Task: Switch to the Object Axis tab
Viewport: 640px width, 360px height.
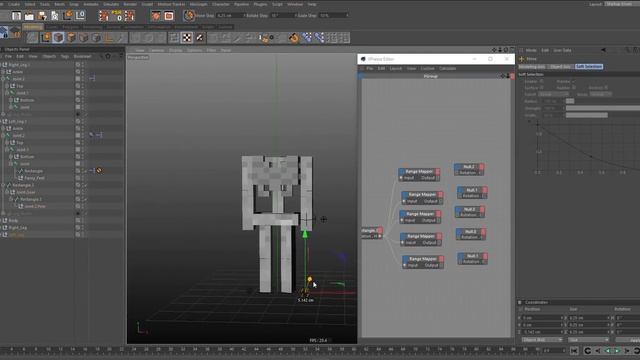Action: coord(560,67)
